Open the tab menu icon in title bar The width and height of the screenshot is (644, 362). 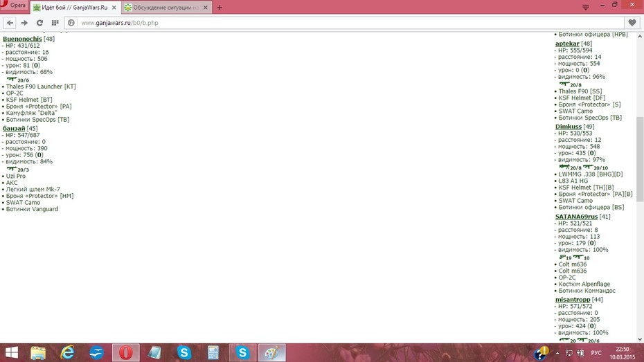(586, 7)
